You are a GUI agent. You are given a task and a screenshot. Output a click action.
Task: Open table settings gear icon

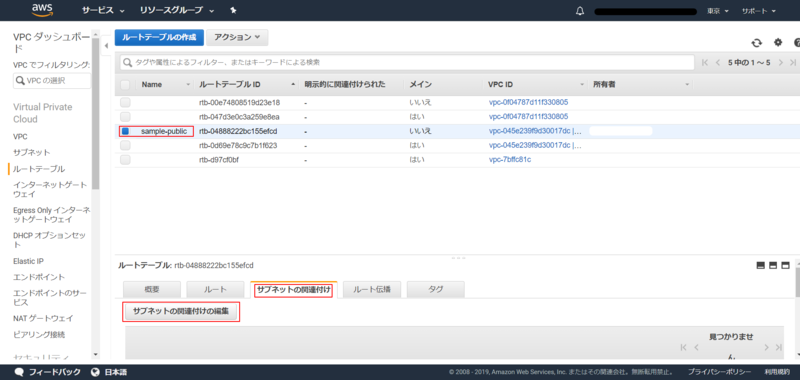coord(778,42)
